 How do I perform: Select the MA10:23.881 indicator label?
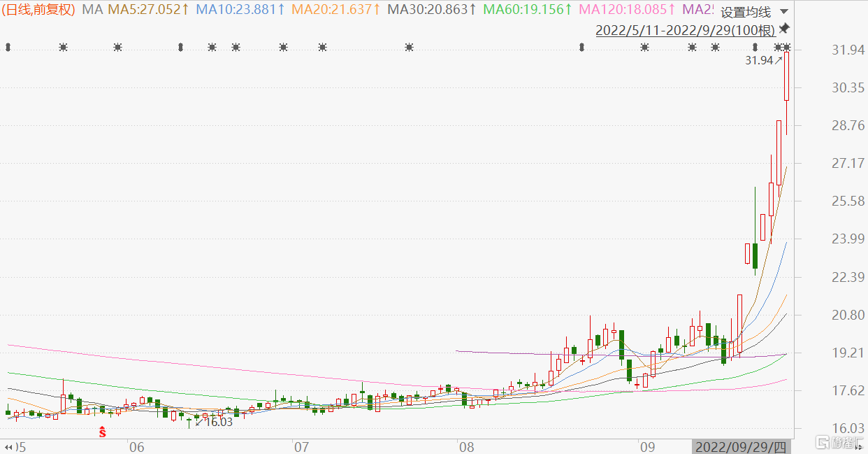[240, 10]
